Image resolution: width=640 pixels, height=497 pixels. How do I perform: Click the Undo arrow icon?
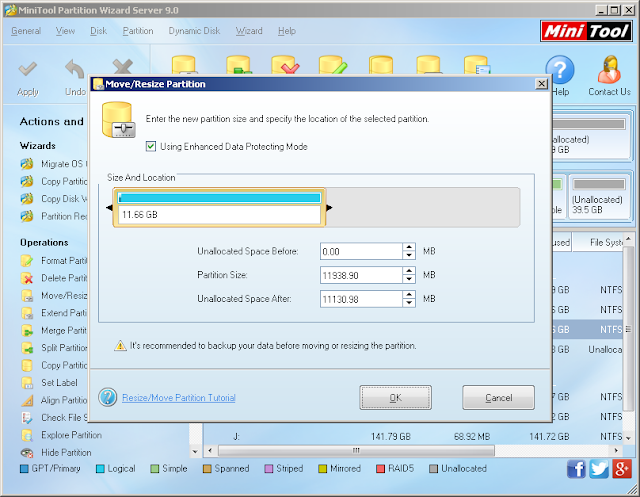[x=75, y=69]
